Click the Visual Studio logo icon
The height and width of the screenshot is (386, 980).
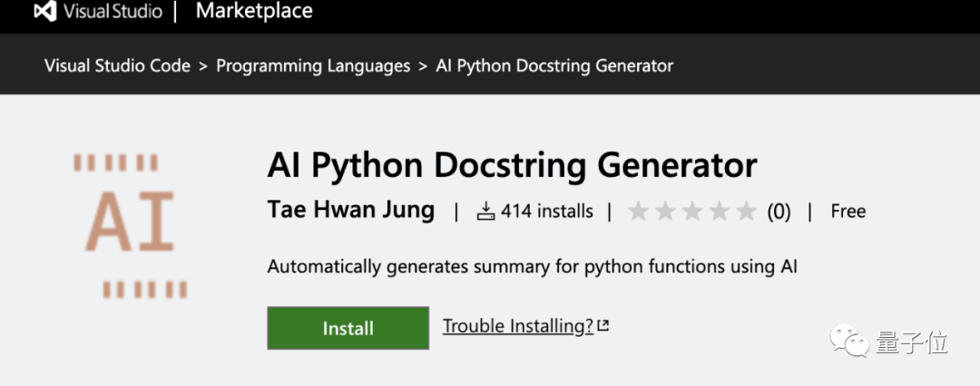(45, 11)
